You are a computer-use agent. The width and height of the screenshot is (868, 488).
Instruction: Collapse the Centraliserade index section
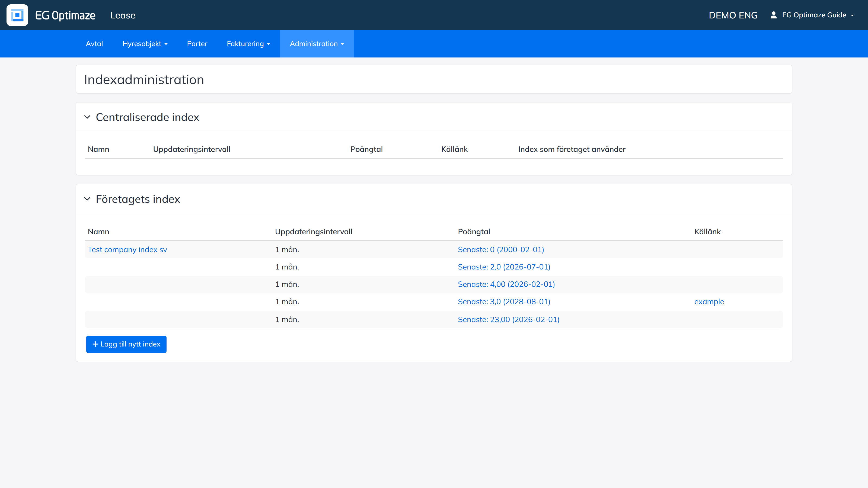pos(87,117)
